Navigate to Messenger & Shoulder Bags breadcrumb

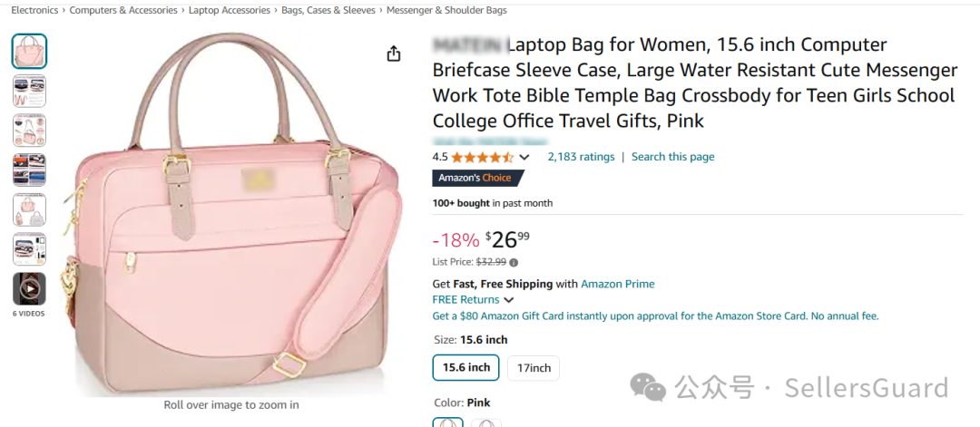pyautogui.click(x=446, y=11)
